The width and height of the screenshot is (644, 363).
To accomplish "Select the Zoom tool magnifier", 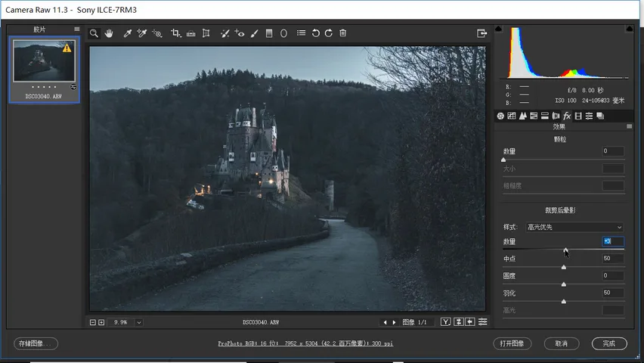I will pos(94,33).
